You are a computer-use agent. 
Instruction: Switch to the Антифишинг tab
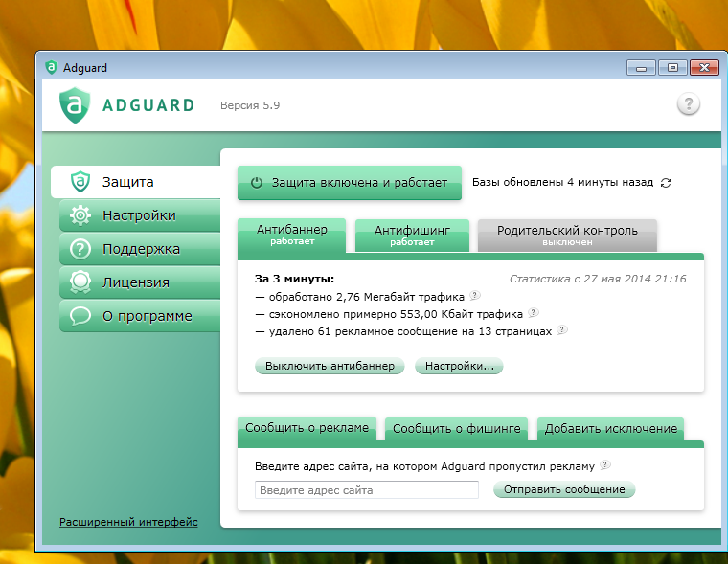[x=412, y=236]
